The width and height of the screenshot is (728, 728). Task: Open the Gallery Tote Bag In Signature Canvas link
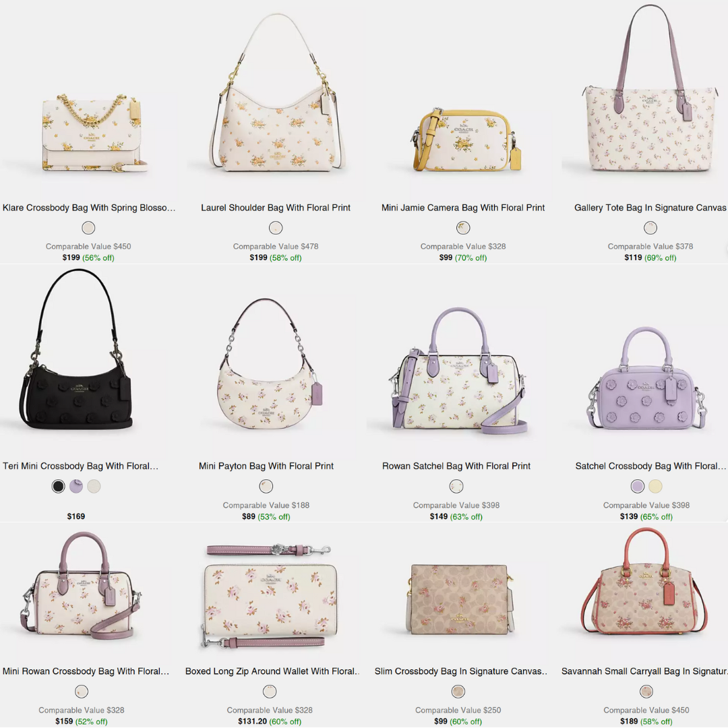(650, 208)
